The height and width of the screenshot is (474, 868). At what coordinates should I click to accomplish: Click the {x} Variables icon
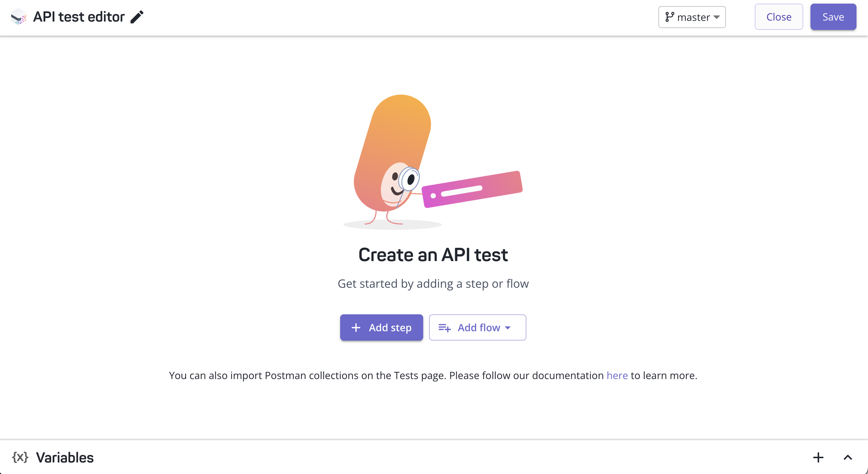pyautogui.click(x=20, y=457)
